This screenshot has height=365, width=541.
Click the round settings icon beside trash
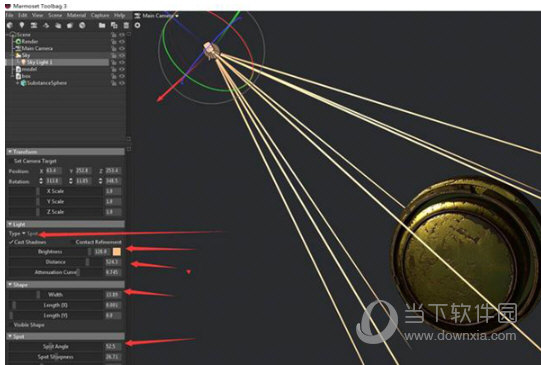(137, 25)
